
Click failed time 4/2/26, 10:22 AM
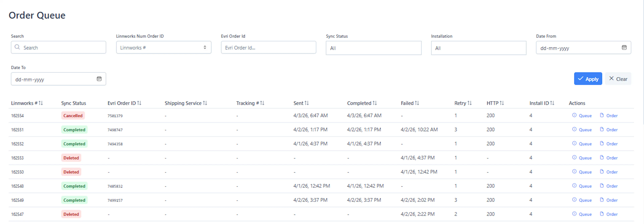(x=419, y=130)
